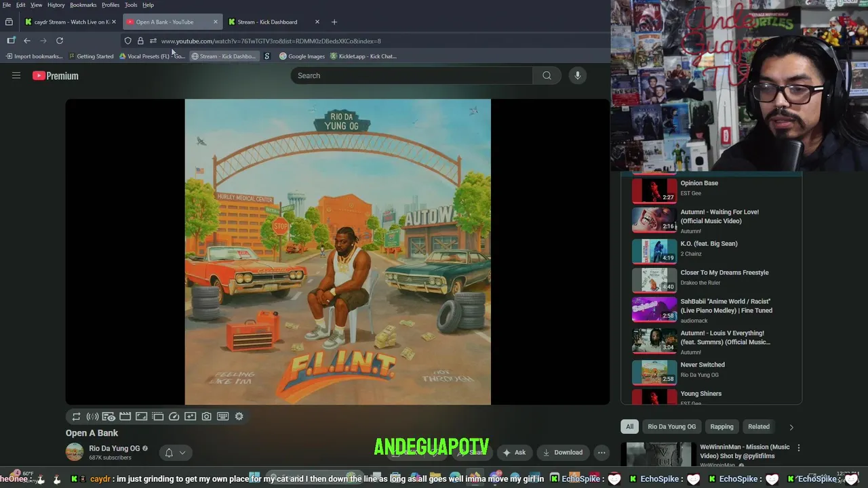Open the YouTube guide hamburger menu

pyautogui.click(x=16, y=75)
